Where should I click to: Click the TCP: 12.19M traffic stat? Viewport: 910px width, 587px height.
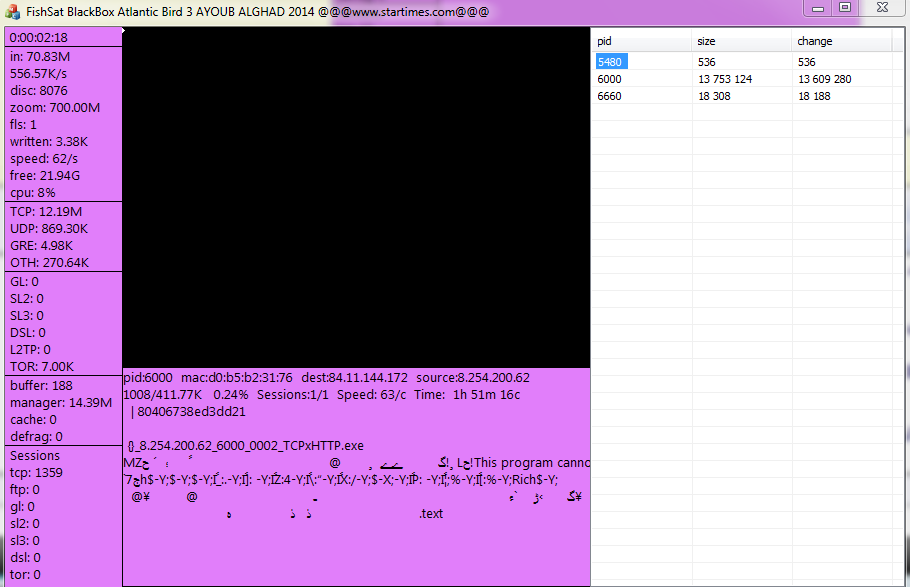pyautogui.click(x=46, y=211)
